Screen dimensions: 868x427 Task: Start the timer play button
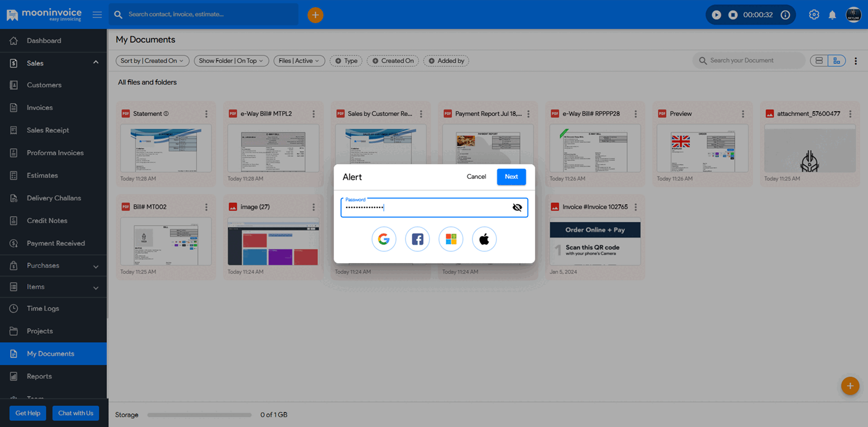click(x=716, y=15)
